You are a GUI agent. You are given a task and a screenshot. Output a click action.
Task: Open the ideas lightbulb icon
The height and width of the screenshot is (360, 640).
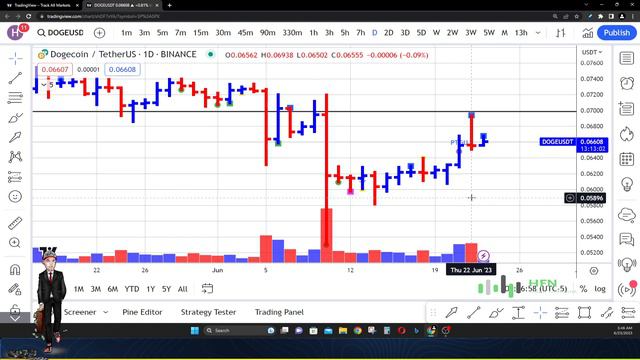point(627,184)
